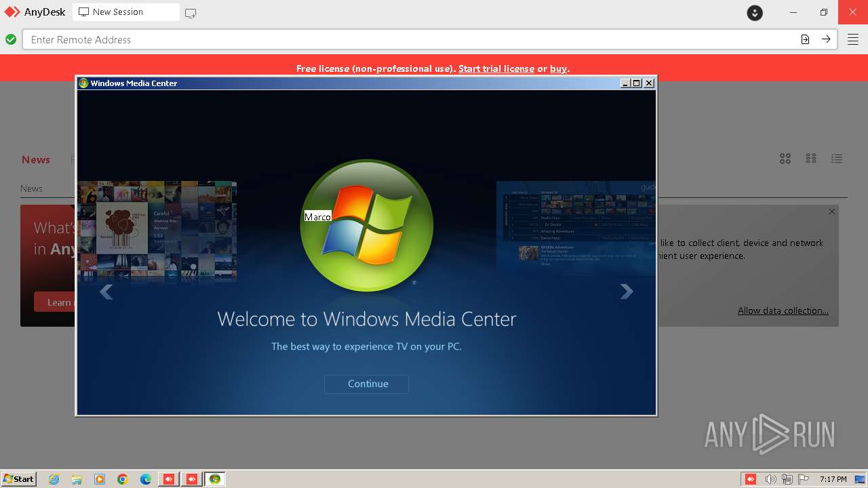Close the Windows Media Center window
868x488 pixels.
[x=649, y=83]
